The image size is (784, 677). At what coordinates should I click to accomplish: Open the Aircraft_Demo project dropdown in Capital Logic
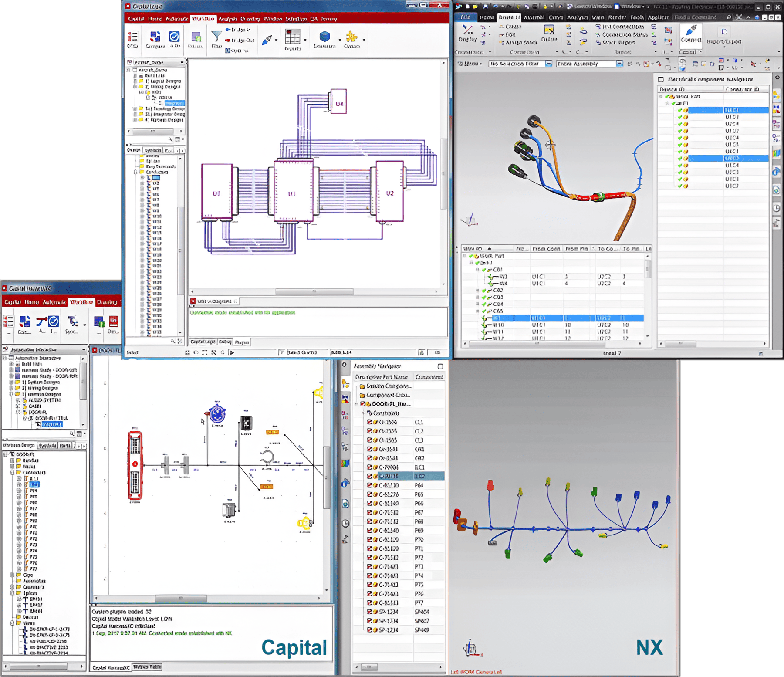click(x=182, y=62)
